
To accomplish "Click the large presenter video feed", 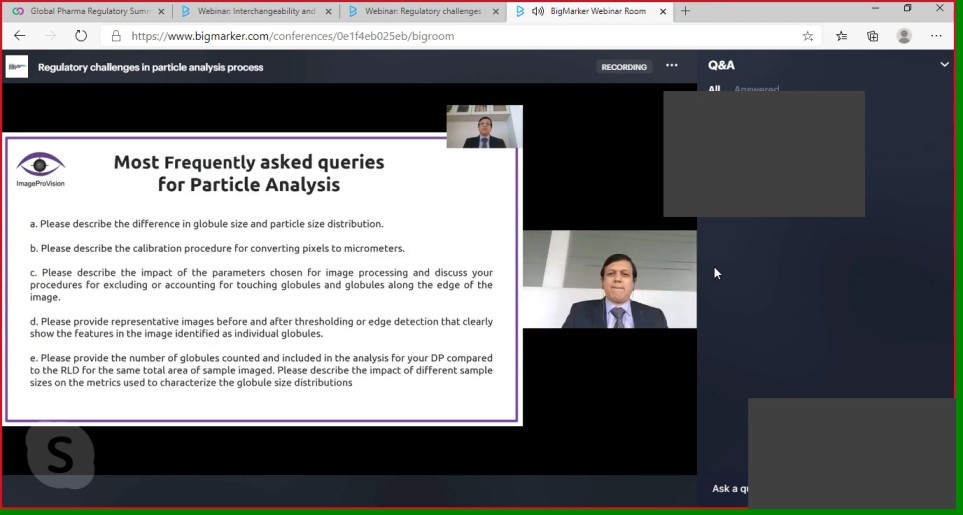I will pyautogui.click(x=609, y=279).
